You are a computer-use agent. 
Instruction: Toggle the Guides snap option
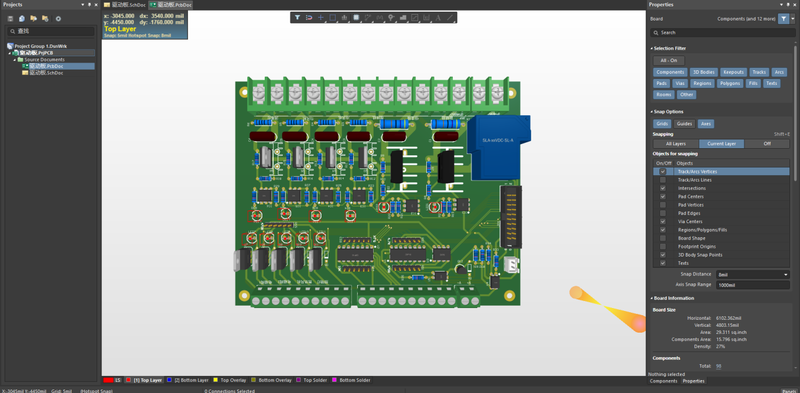[684, 124]
